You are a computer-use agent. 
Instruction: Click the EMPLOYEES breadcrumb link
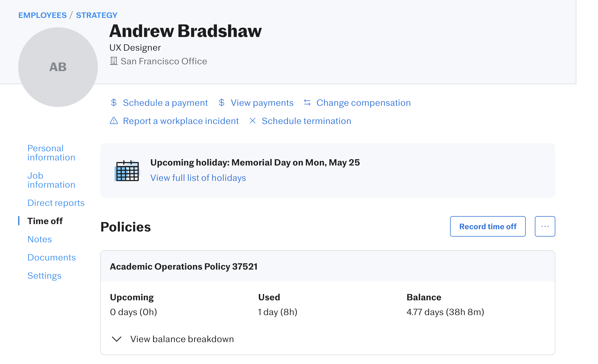point(42,15)
